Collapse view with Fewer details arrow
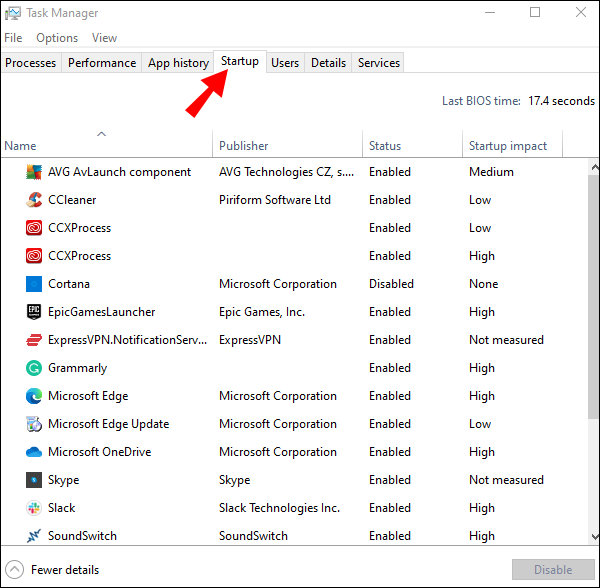Screen dimensions: 600x588 point(15,570)
